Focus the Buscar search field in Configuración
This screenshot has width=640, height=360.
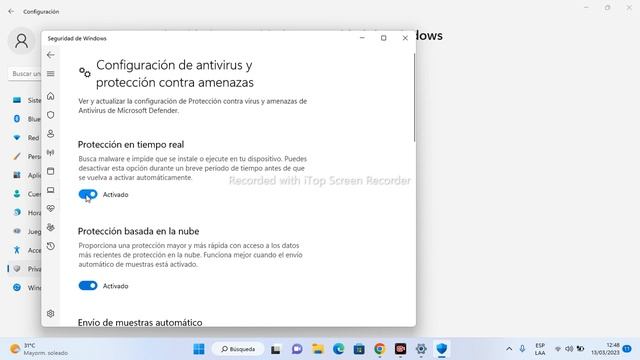point(25,74)
